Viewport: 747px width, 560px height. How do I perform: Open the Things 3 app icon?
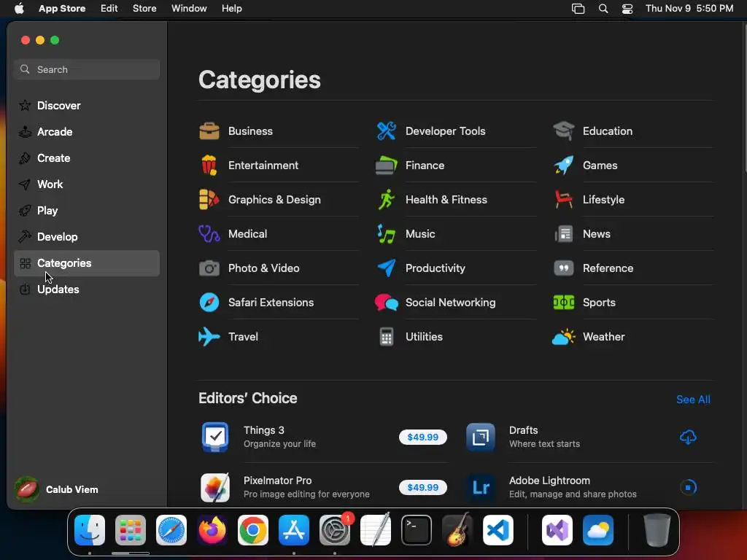click(x=215, y=437)
